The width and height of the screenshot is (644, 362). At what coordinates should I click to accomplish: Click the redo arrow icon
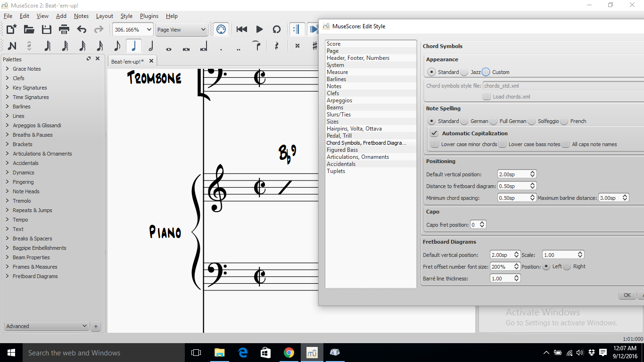(99, 29)
